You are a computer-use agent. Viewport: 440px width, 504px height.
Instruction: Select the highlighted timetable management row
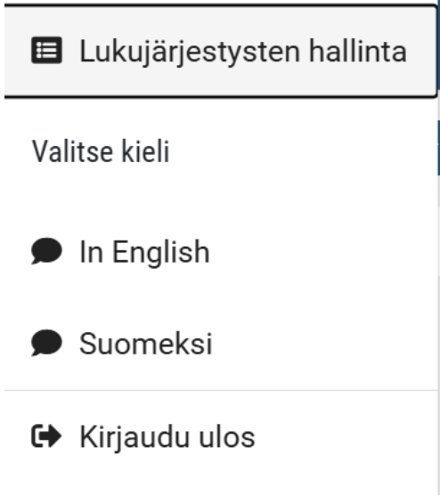point(221,51)
